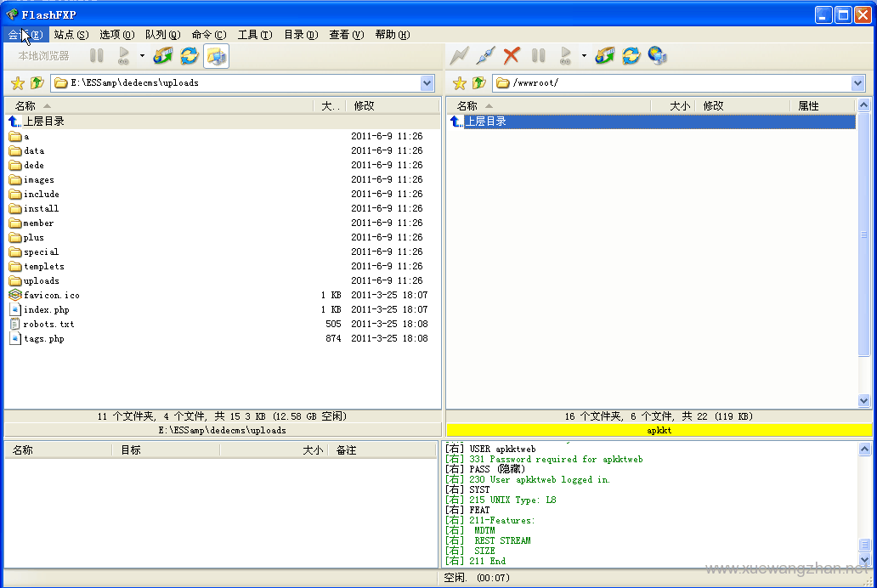Click the left pane transfer queue icon
Image resolution: width=877 pixels, height=588 pixels.
pos(163,56)
